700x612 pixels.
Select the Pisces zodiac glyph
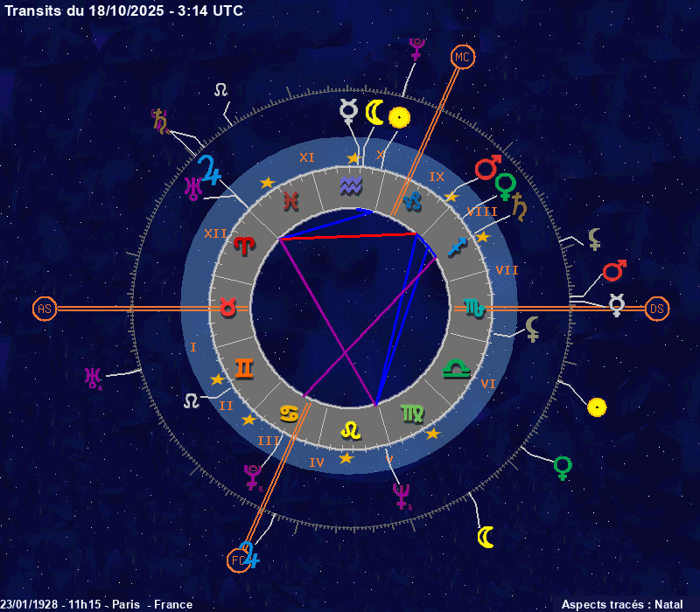click(x=289, y=201)
